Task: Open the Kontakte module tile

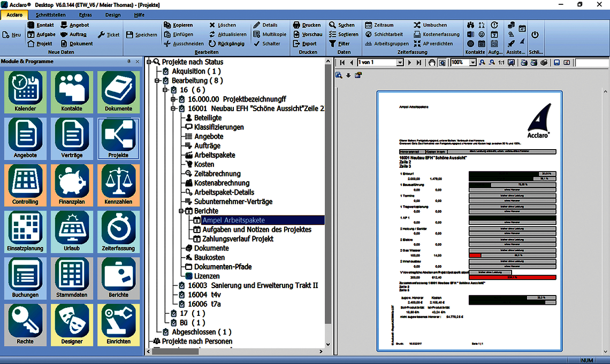Action: [72, 92]
